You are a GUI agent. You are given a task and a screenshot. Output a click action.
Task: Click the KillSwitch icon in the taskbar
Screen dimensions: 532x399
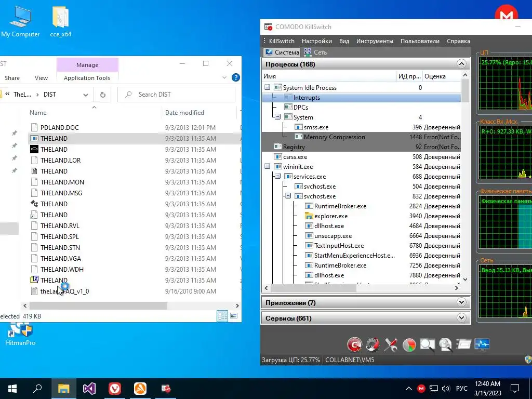(166, 389)
